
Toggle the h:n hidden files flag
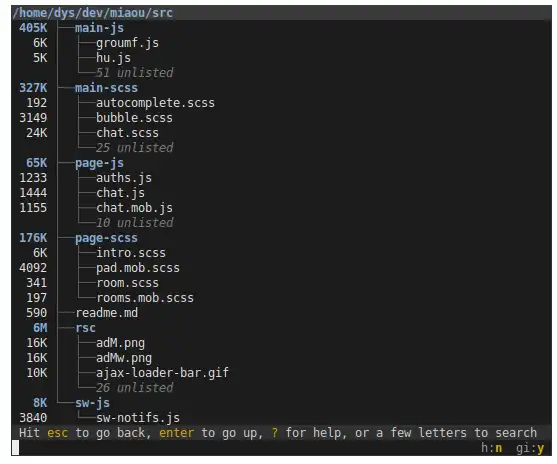tap(491, 448)
